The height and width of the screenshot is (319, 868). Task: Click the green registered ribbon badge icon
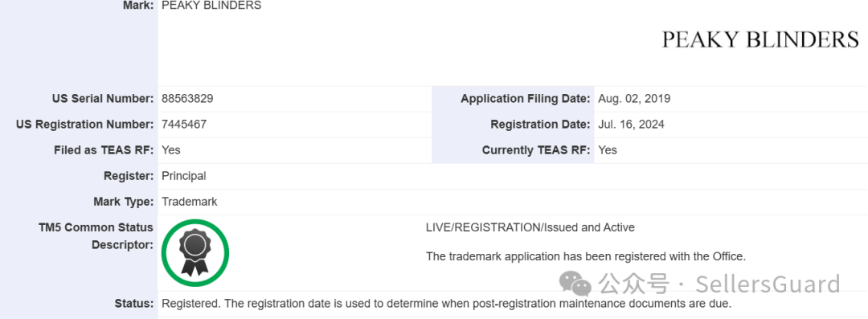[194, 253]
